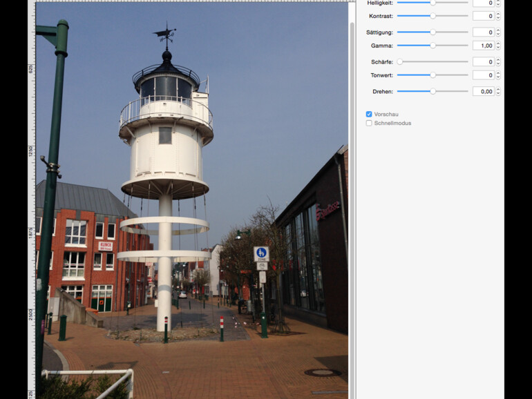Enable the Schnellmodus checkbox
The height and width of the screenshot is (399, 532).
[x=369, y=123]
